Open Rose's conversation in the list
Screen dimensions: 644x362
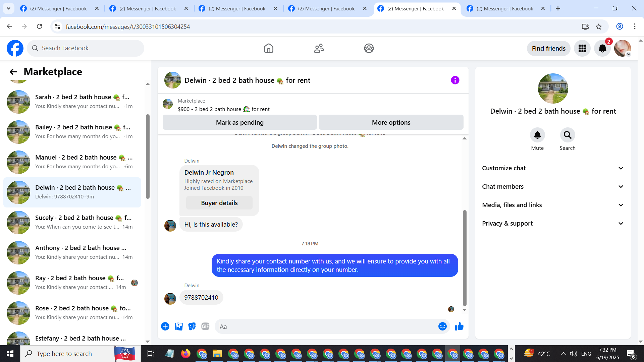(x=72, y=313)
